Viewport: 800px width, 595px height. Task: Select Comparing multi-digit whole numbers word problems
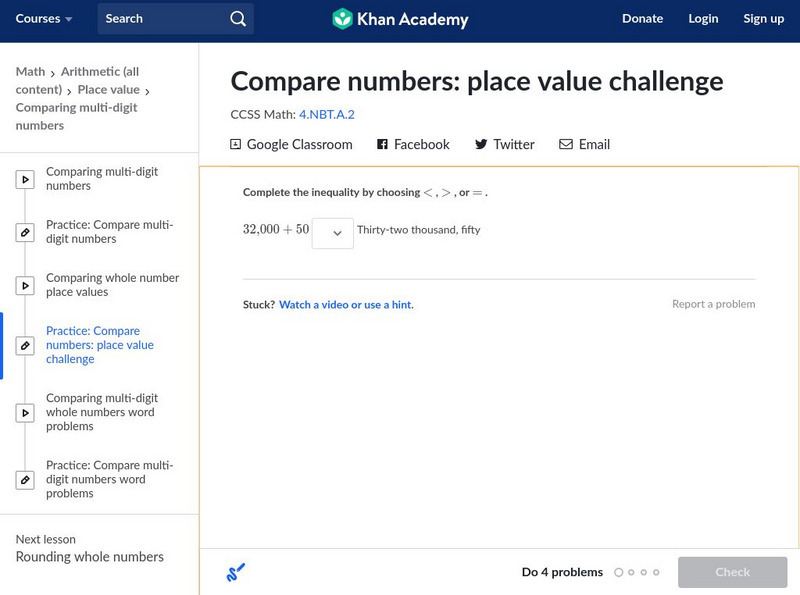[x=102, y=412]
